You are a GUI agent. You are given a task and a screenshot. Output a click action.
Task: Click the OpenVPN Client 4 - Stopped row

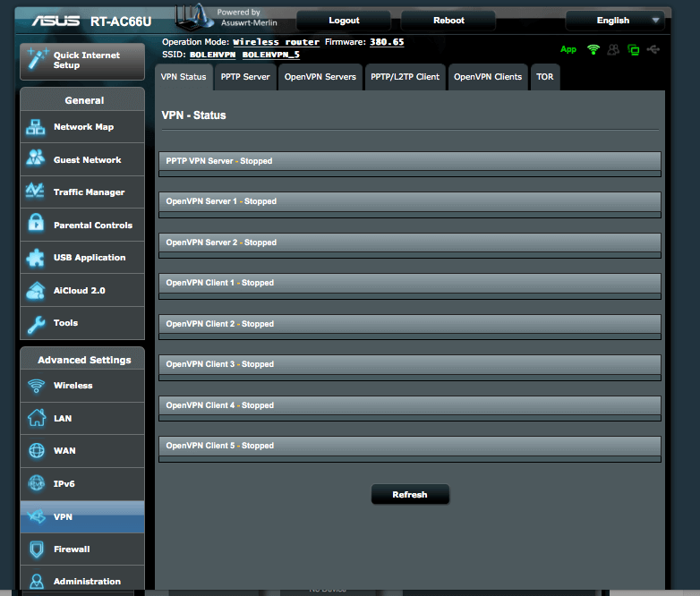click(x=410, y=404)
